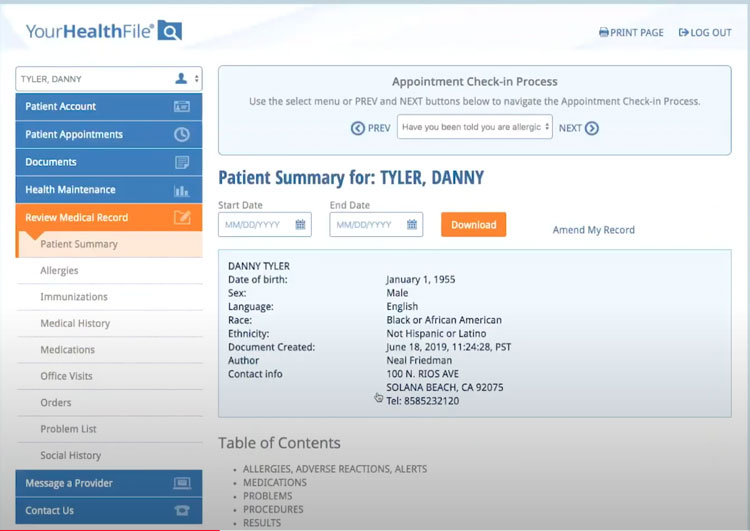The width and height of the screenshot is (750, 531).
Task: Open the End Date calendar icon
Action: [412, 225]
